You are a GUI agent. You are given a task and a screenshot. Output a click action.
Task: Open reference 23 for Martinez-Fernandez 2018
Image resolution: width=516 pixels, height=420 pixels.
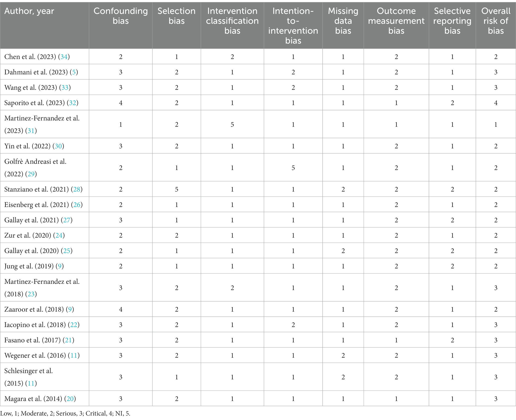point(31,294)
